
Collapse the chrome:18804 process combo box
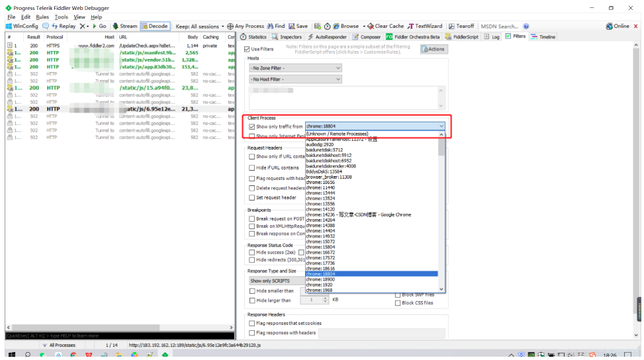coord(375,126)
